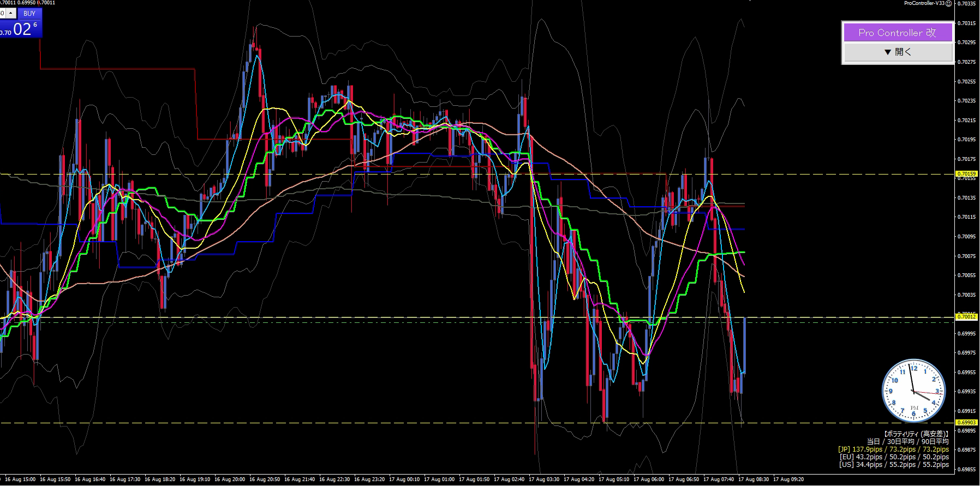980x486 pixels.
Task: Click the 0.70235 price scale label
Action: 967,101
